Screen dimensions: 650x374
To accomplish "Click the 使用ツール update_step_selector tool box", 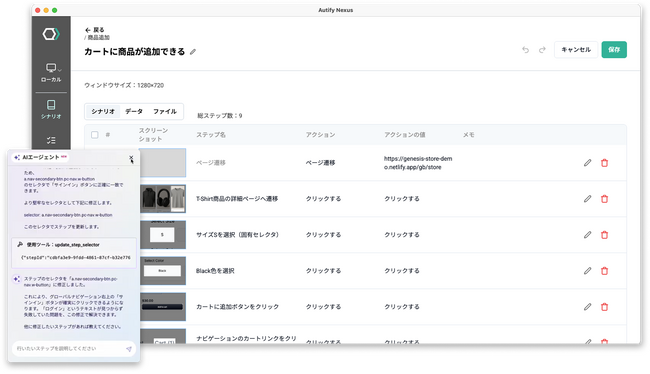I will (74, 253).
